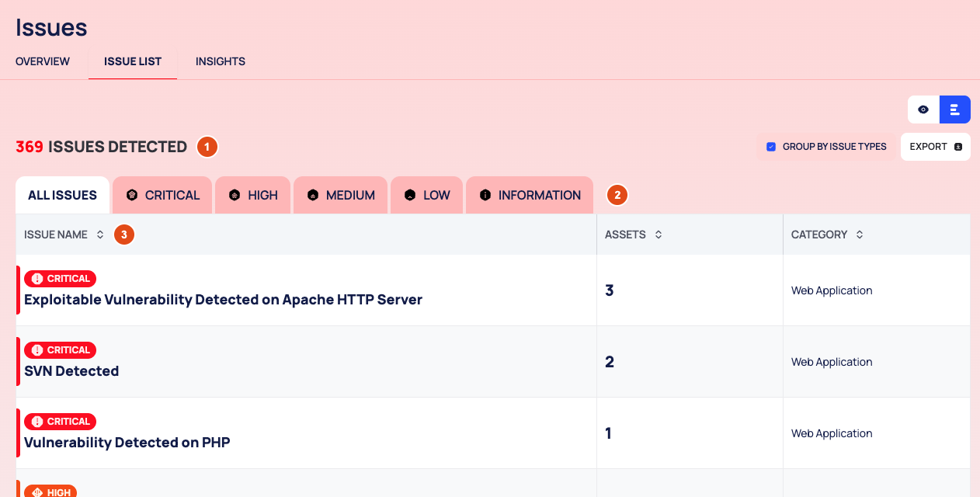This screenshot has width=980, height=497.
Task: Click the hexagon icon on Critical tab
Action: click(132, 195)
